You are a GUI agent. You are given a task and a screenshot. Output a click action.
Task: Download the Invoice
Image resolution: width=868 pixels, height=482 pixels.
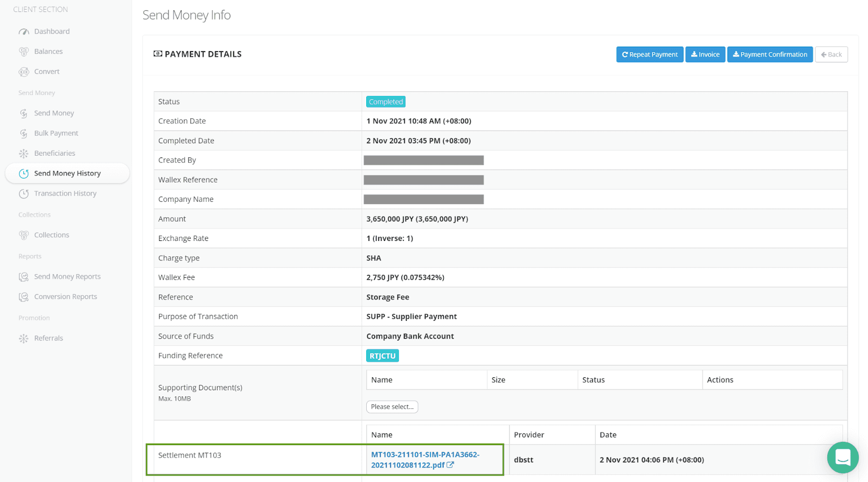coord(705,54)
